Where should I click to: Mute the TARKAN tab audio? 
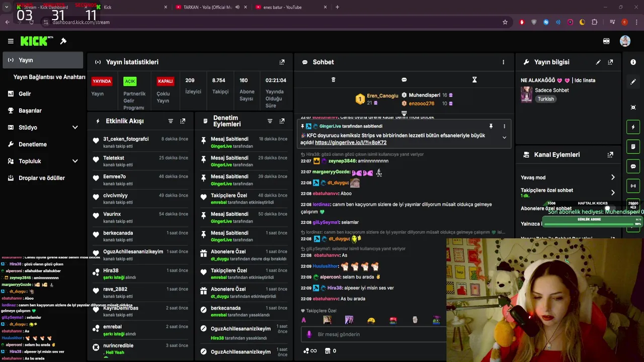pos(237,7)
